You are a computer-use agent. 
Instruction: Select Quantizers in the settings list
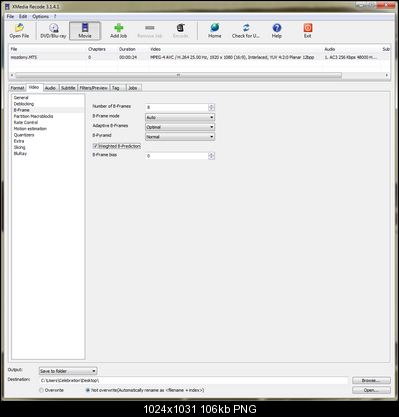click(x=24, y=135)
